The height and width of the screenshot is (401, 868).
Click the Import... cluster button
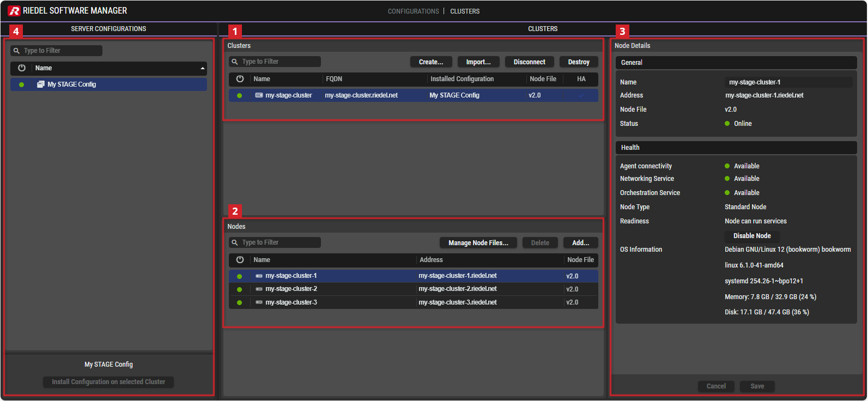pos(478,62)
